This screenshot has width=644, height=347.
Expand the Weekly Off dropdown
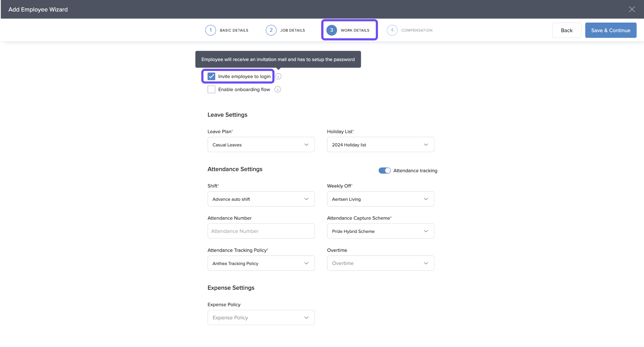380,199
